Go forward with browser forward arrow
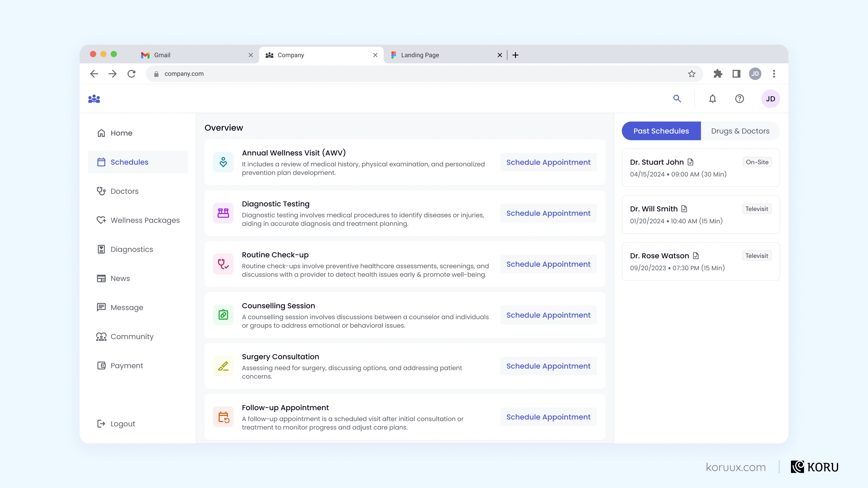The width and height of the screenshot is (868, 488). [x=113, y=74]
